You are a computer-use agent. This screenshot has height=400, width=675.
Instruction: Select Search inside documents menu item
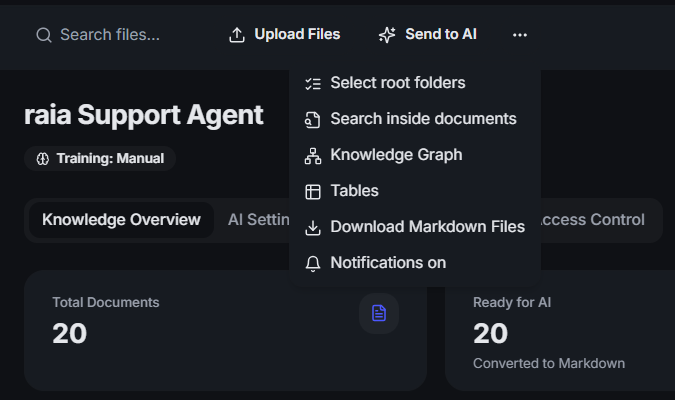pos(415,119)
